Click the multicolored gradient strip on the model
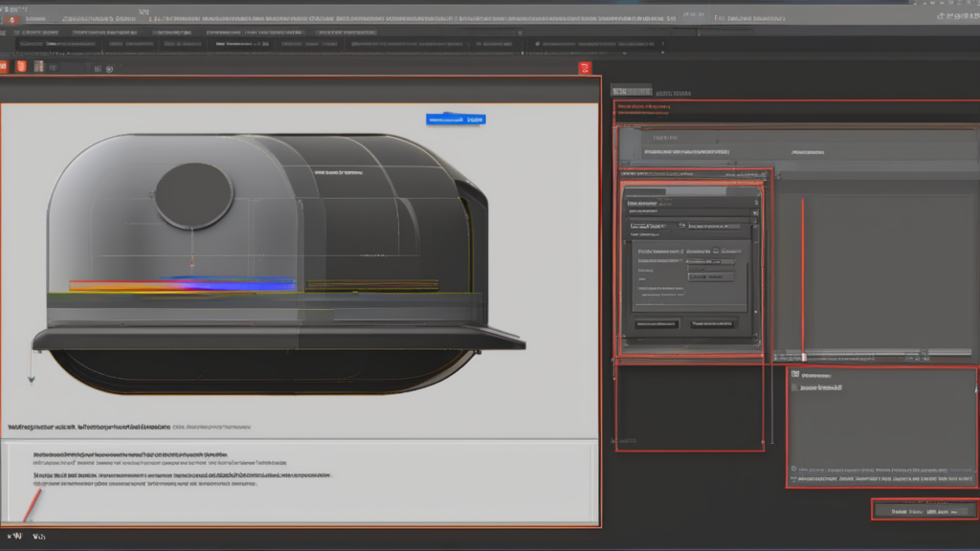 coord(182,284)
